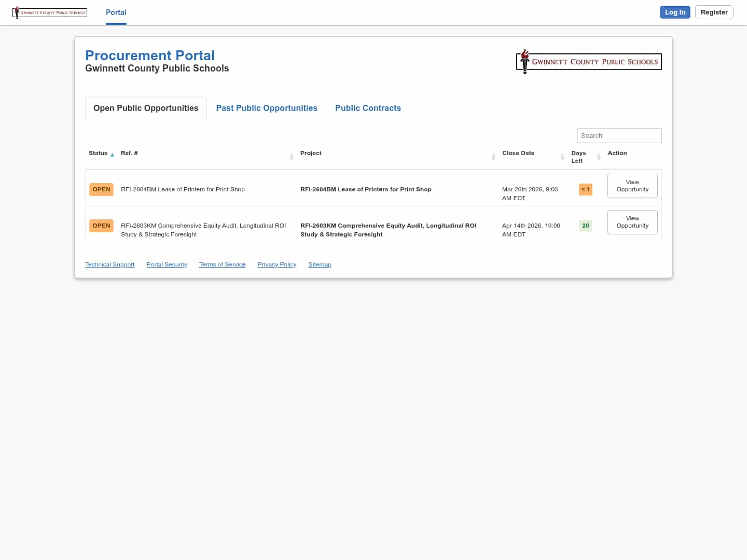
Task: Select the Open Public Opportunities tab
Action: pyautogui.click(x=146, y=108)
